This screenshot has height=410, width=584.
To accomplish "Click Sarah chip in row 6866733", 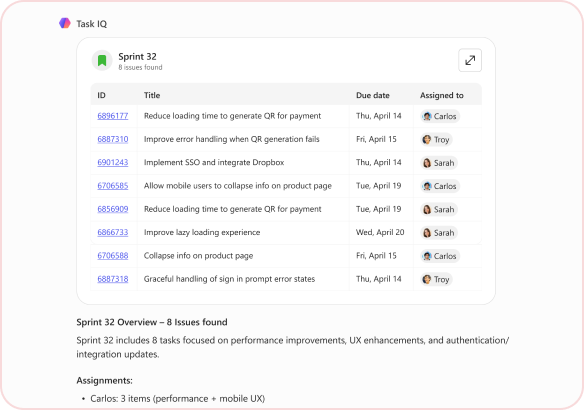I will click(x=438, y=233).
